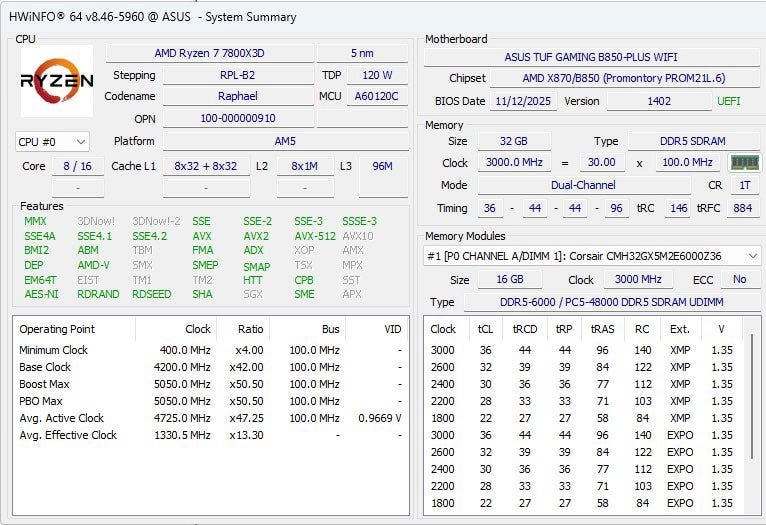Click the tCL column header

(485, 329)
